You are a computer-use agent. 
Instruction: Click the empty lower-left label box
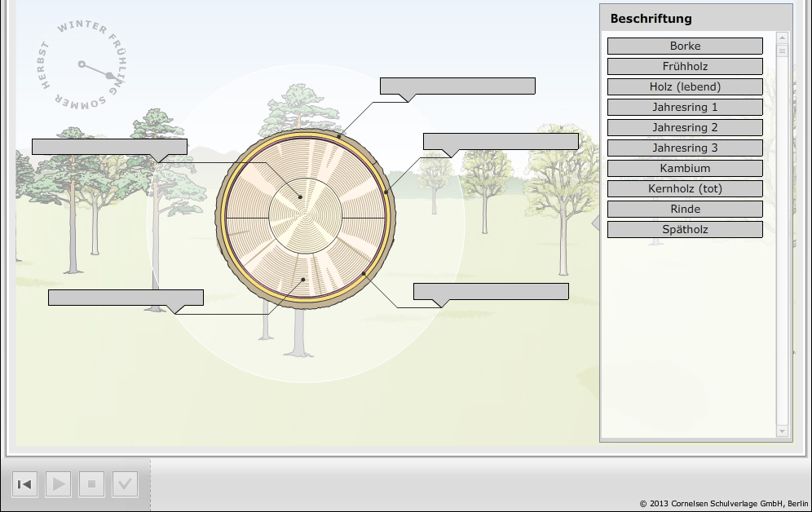126,298
